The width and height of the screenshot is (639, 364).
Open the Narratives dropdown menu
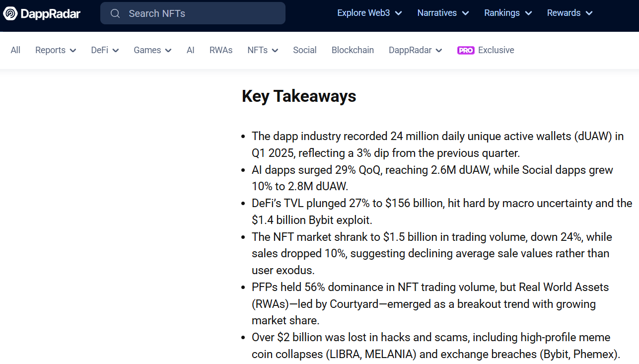[443, 13]
